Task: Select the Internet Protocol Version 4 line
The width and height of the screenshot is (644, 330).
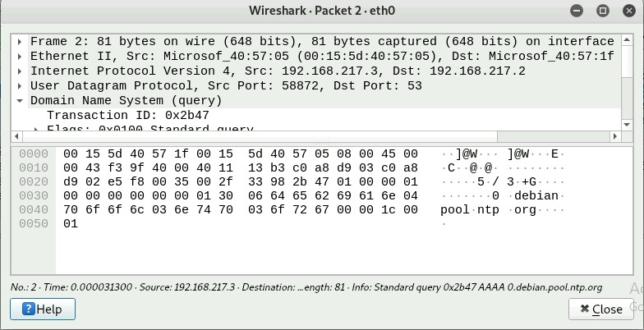Action: (278, 71)
